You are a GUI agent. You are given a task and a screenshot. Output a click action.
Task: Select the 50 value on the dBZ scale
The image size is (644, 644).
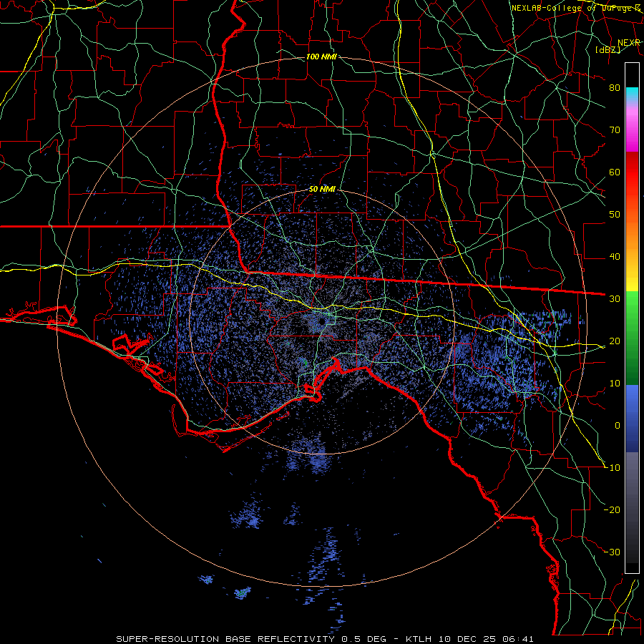click(x=615, y=215)
